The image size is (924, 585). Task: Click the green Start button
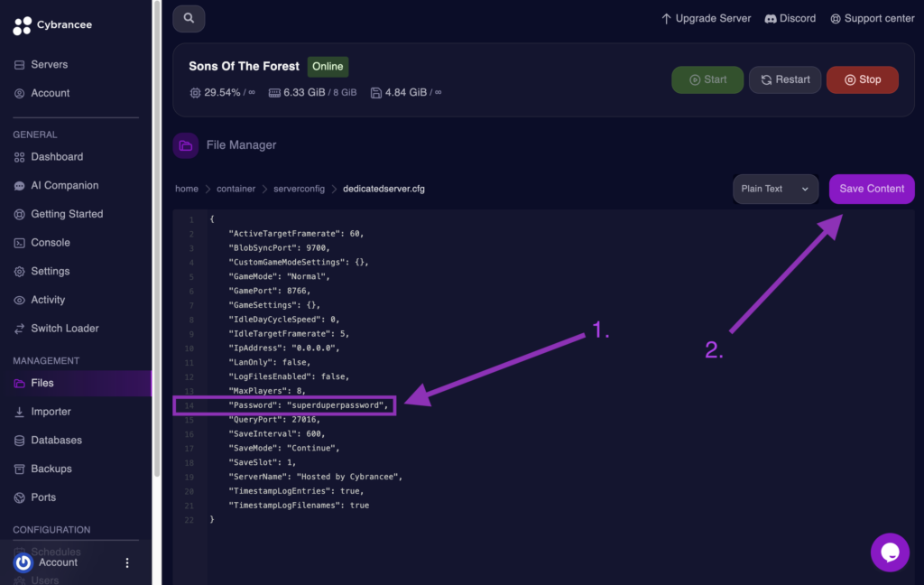[x=707, y=79]
